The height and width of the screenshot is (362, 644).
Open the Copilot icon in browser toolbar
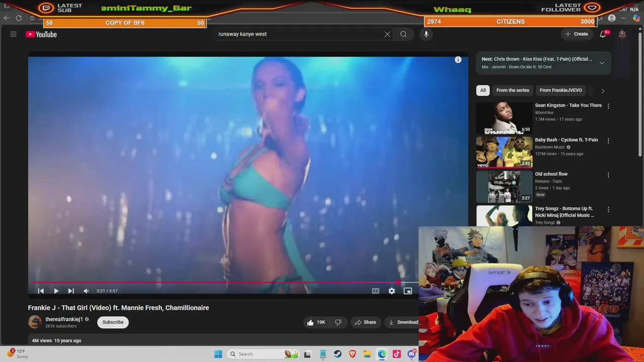click(x=636, y=18)
